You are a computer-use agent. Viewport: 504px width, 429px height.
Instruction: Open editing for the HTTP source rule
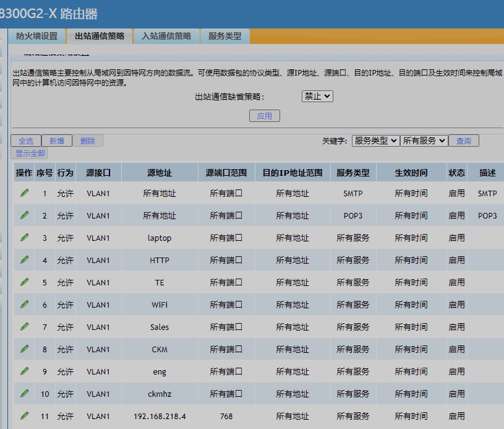pyautogui.click(x=24, y=260)
